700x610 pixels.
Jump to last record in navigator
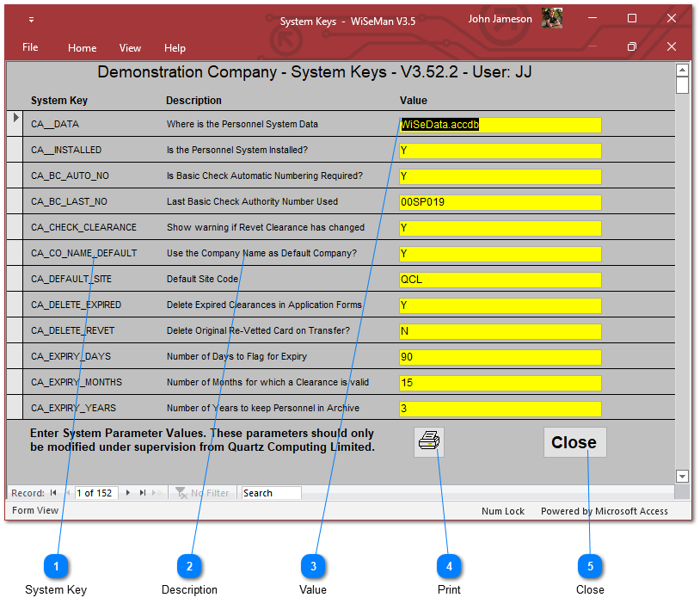(x=143, y=493)
